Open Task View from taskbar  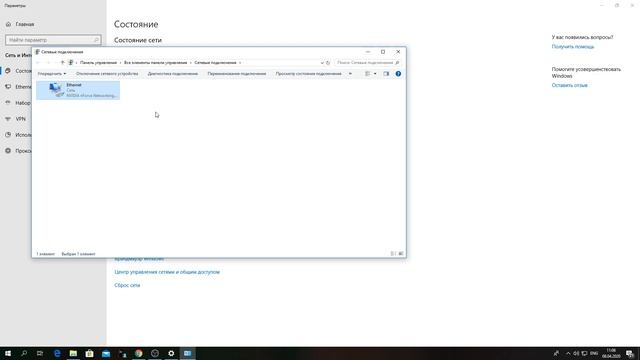click(x=40, y=353)
